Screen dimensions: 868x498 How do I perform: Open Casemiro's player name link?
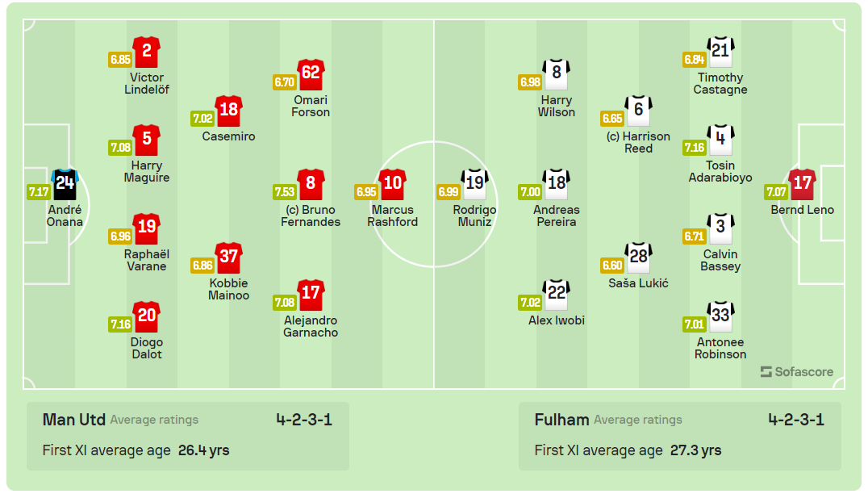[228, 136]
